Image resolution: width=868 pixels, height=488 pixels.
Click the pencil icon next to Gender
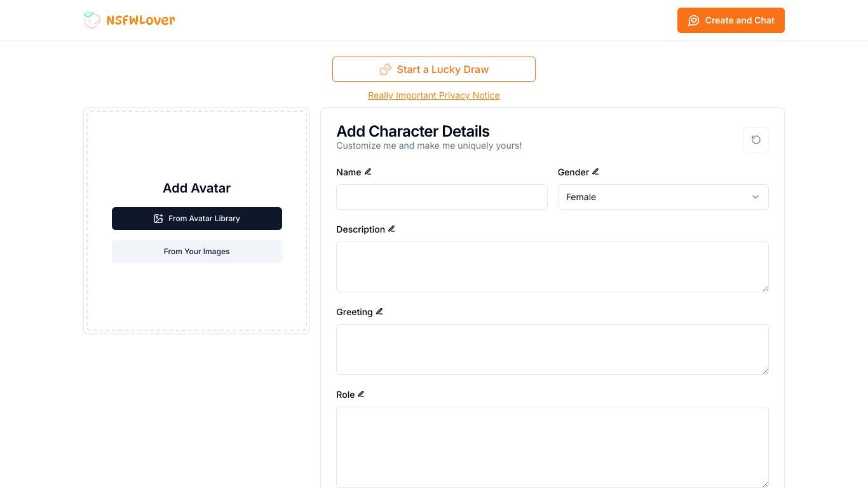[x=595, y=172]
